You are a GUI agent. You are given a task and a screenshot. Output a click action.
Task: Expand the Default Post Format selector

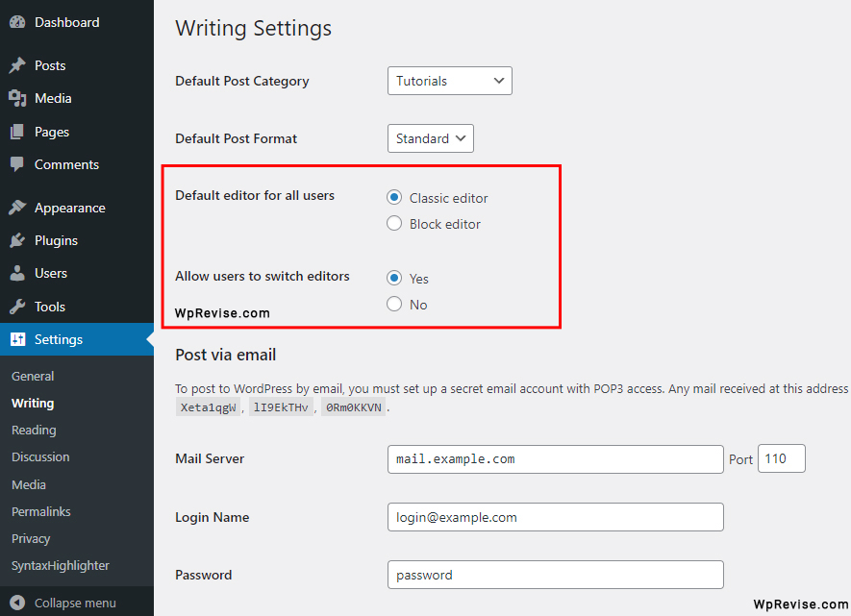[430, 137]
